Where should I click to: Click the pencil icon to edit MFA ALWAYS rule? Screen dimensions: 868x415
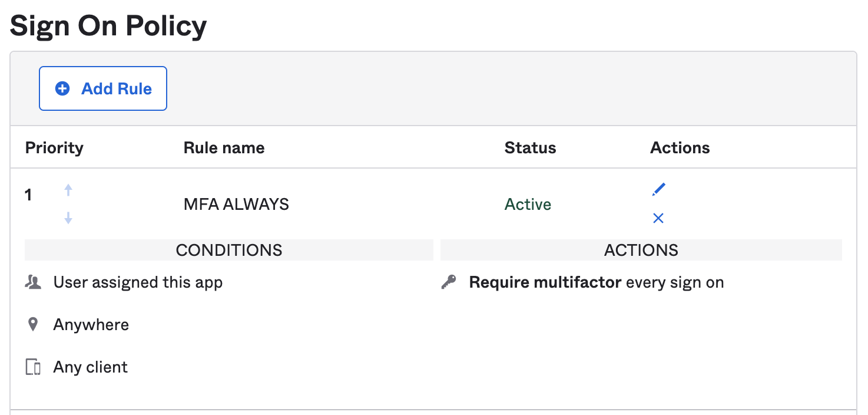pos(658,189)
